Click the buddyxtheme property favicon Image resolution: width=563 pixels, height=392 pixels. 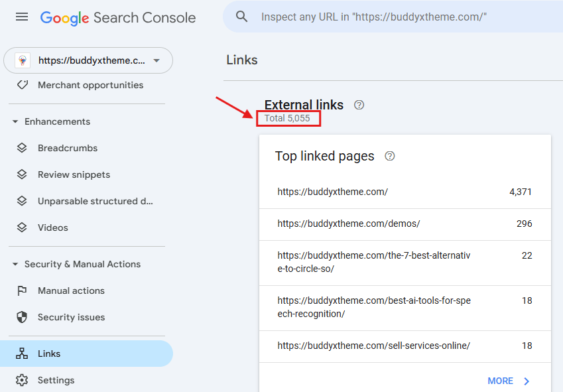(23, 60)
